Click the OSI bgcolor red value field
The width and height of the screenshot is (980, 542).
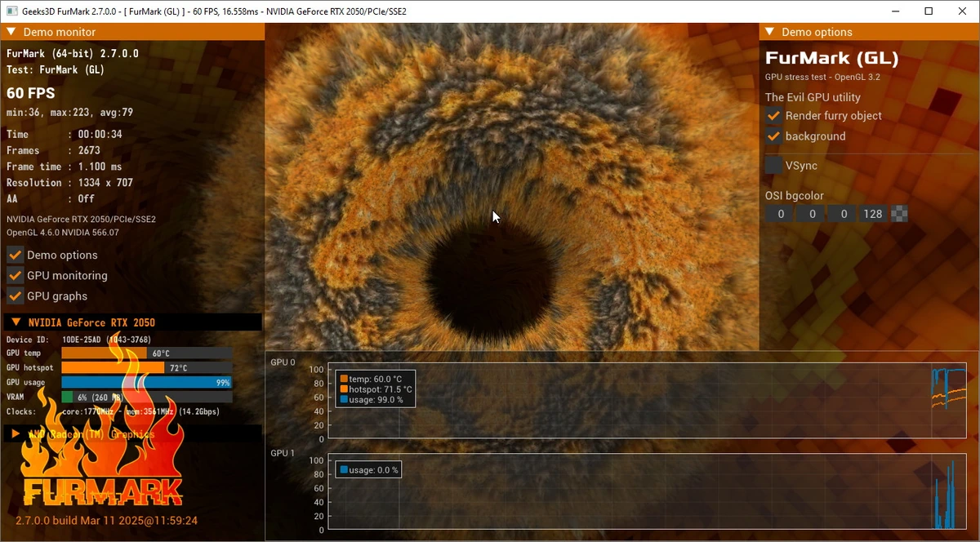[x=781, y=214]
